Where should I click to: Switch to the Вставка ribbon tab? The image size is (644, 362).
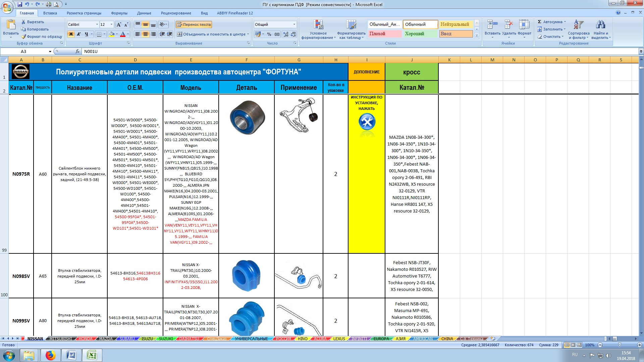click(x=50, y=13)
